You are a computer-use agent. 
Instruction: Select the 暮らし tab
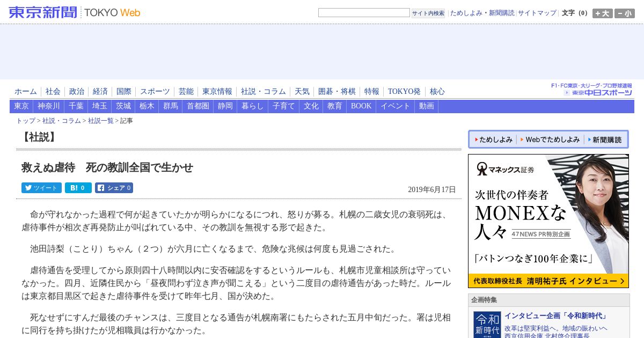253,106
